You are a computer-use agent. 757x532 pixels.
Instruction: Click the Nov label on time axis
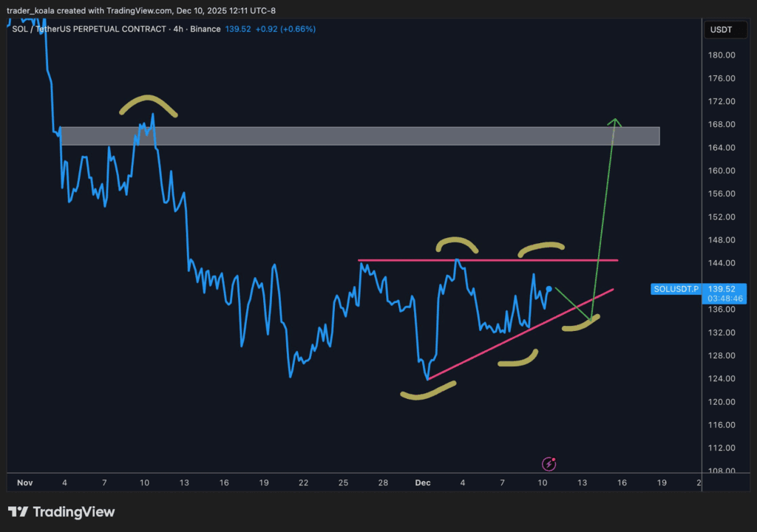point(24,482)
